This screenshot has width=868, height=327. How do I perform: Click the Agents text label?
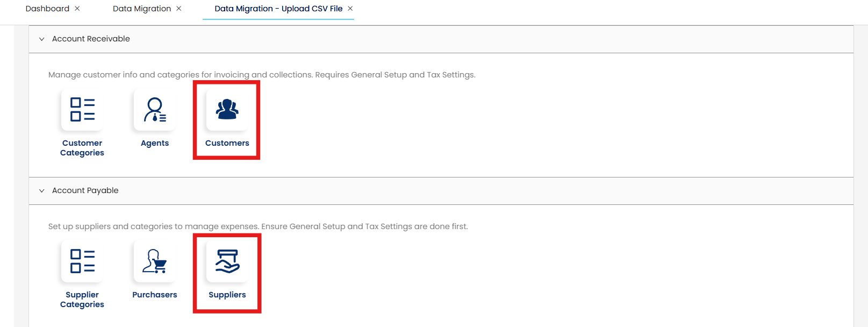(155, 143)
